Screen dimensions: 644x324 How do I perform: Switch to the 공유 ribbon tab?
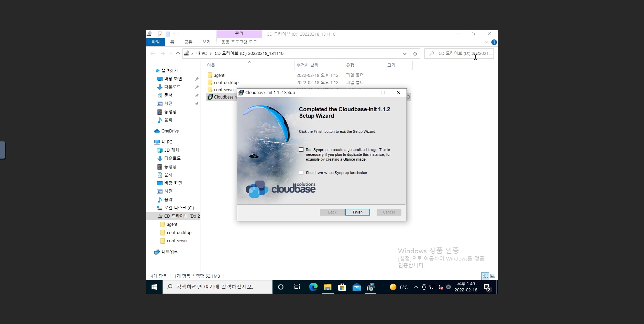pyautogui.click(x=188, y=42)
